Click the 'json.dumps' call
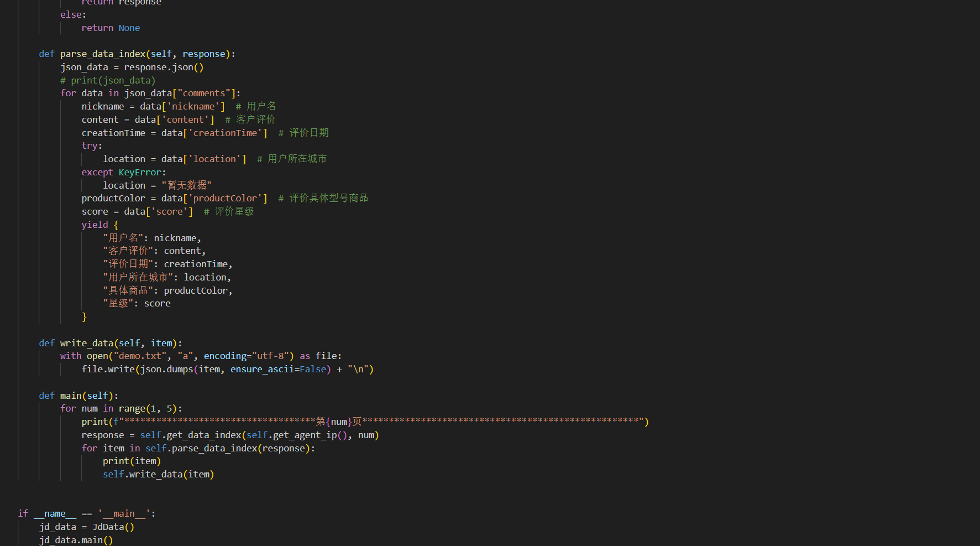 point(166,369)
